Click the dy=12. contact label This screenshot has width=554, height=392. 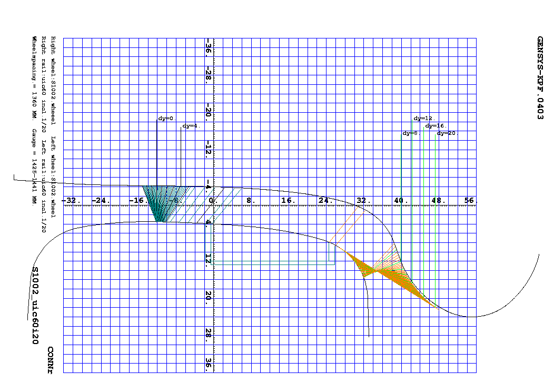pos(424,119)
